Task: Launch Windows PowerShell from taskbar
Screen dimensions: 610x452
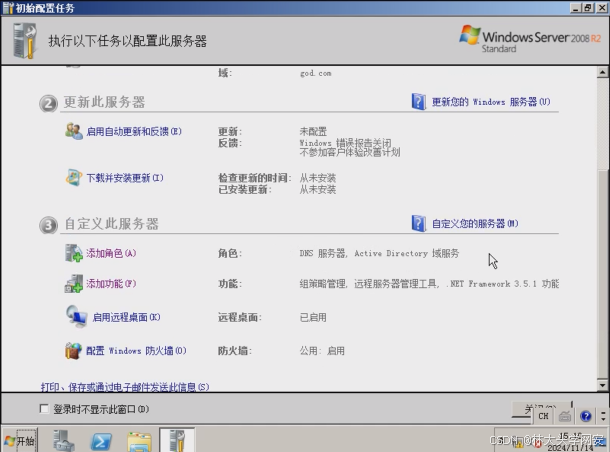Action: [x=101, y=441]
